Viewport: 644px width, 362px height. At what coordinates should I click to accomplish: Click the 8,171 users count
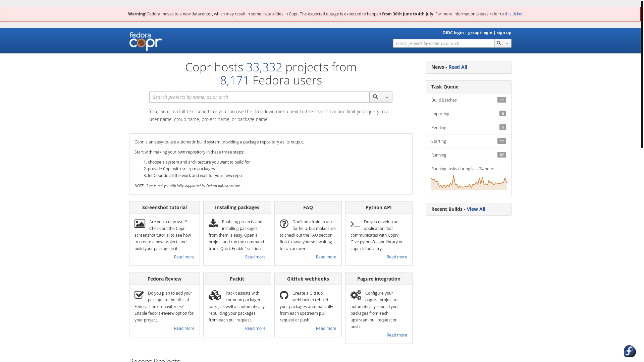click(x=234, y=80)
